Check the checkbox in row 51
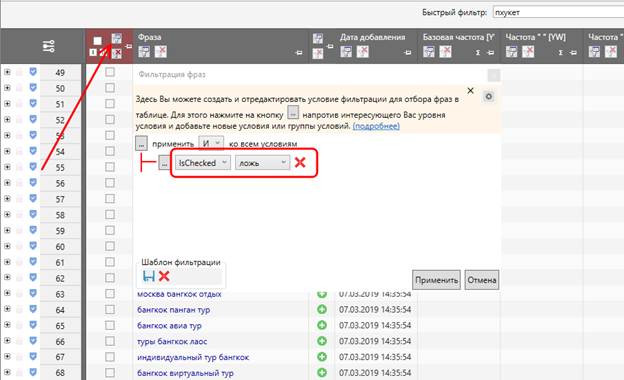The image size is (624, 380). click(110, 103)
